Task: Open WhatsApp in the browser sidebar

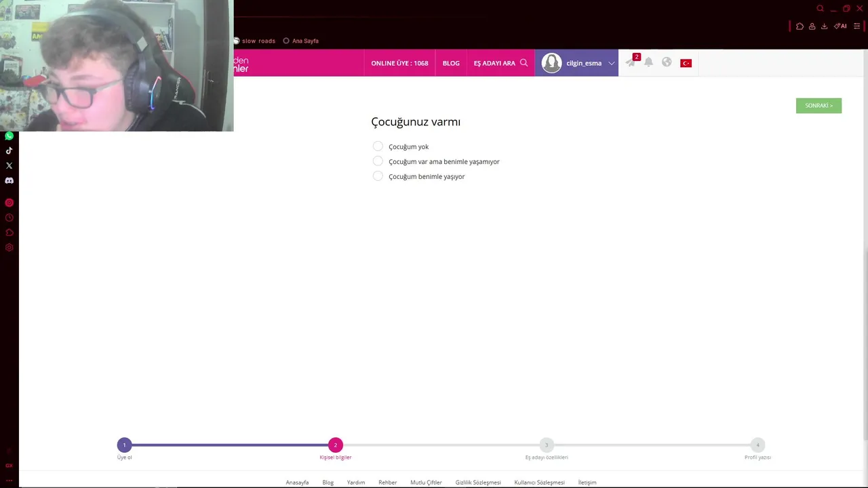Action: (x=9, y=136)
